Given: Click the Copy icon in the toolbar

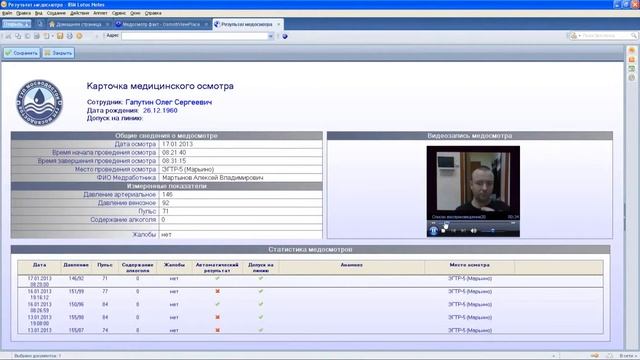Looking at the screenshot, I should pos(18,36).
